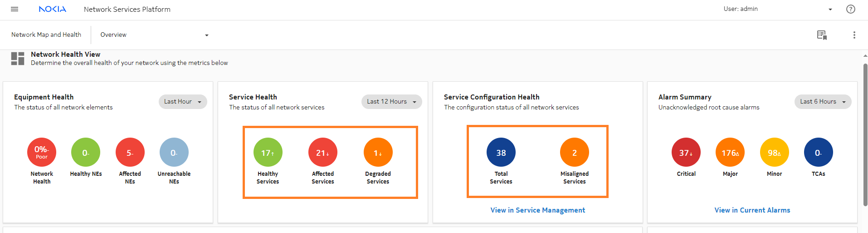868x233 pixels.
Task: Open the help question mark icon
Action: click(x=850, y=9)
